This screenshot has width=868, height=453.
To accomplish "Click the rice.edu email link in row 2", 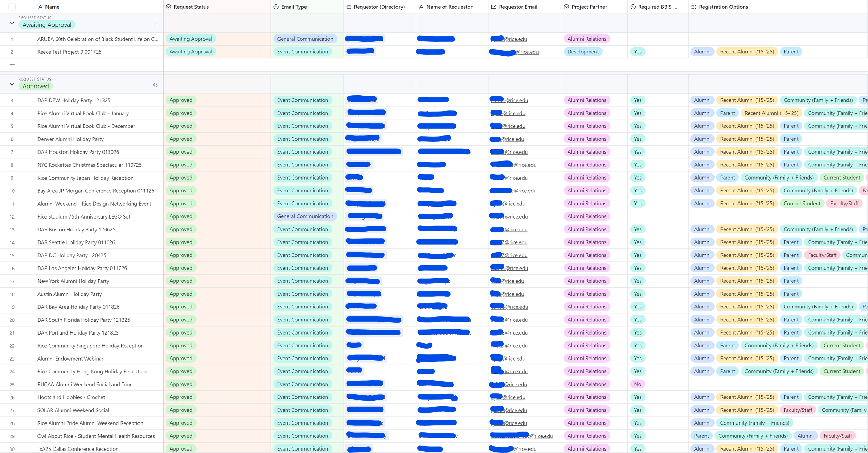I will 527,52.
